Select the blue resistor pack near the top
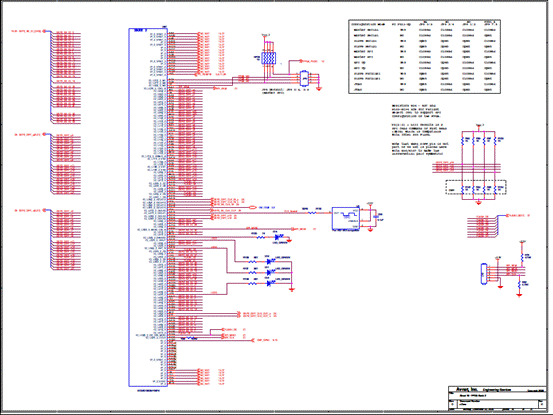The height and width of the screenshot is (415, 553). click(268, 58)
